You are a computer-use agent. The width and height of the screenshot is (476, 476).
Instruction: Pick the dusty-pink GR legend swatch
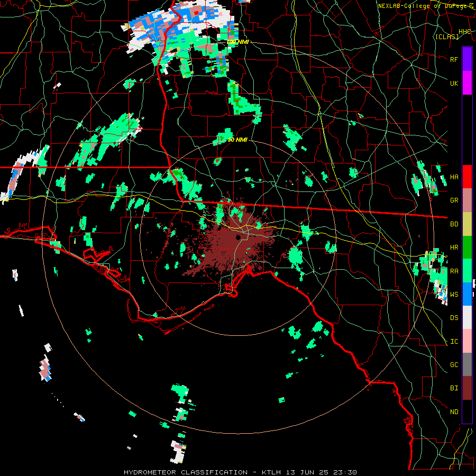coord(467,200)
